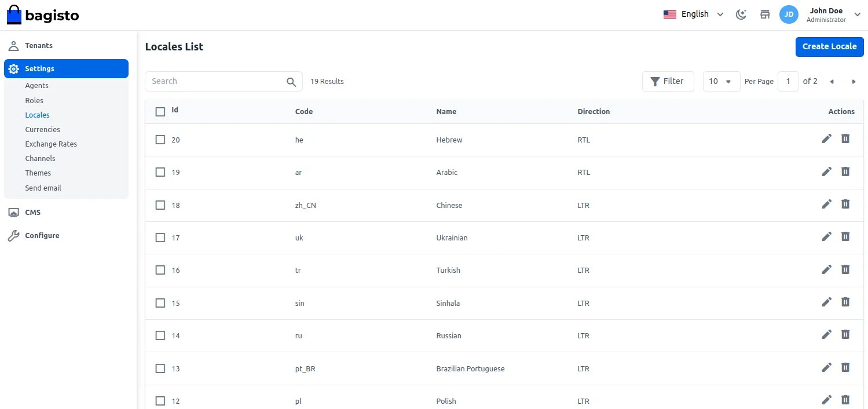Select Currencies in the Settings menu
This screenshot has height=409, width=868.
tap(42, 129)
